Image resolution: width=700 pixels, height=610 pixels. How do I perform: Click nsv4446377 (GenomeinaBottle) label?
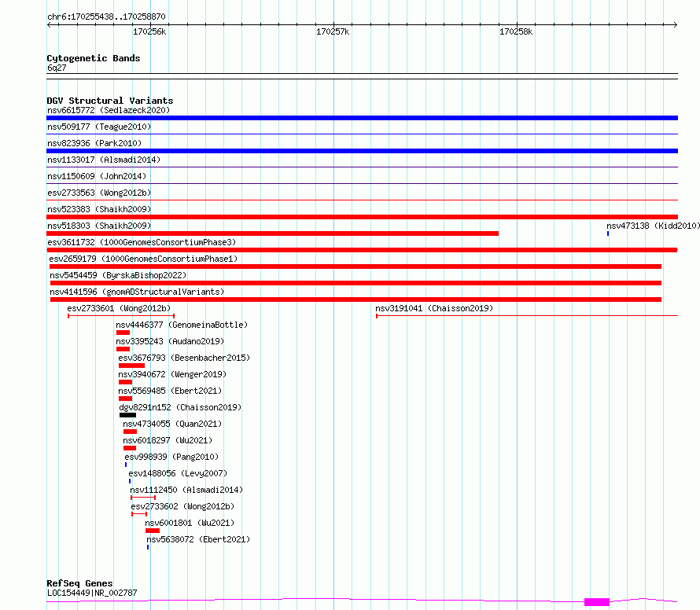[x=182, y=325]
